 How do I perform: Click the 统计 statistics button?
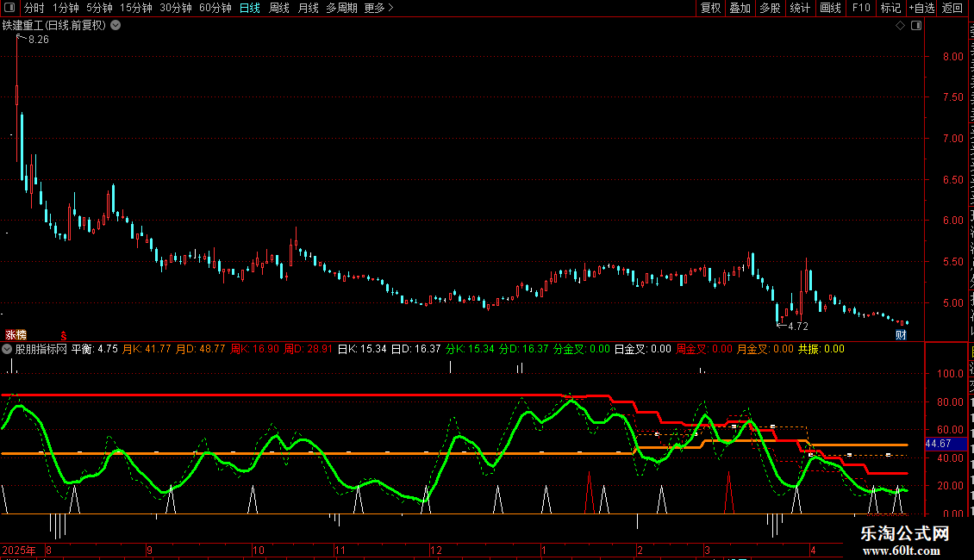pyautogui.click(x=800, y=8)
